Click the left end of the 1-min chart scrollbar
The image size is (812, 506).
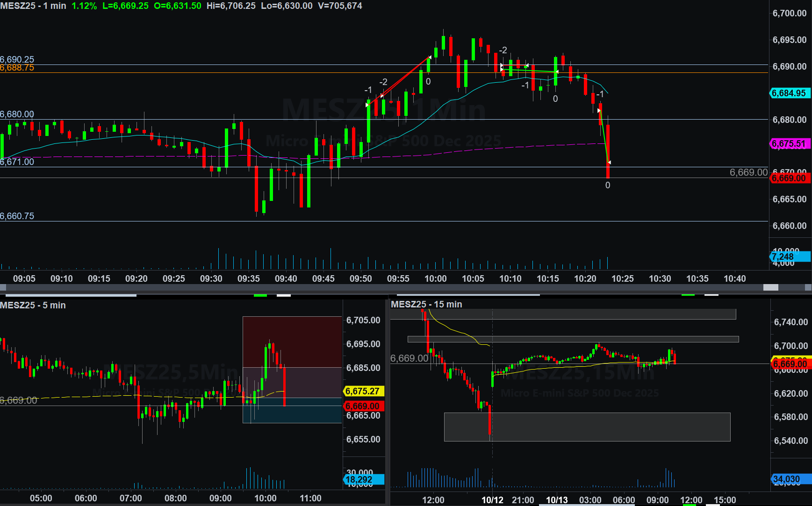coord(3,287)
